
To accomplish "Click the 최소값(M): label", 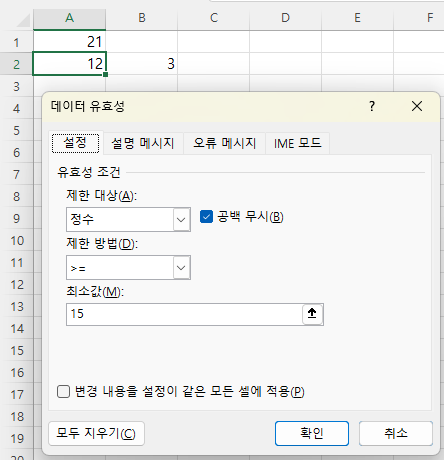I will pos(95,292).
